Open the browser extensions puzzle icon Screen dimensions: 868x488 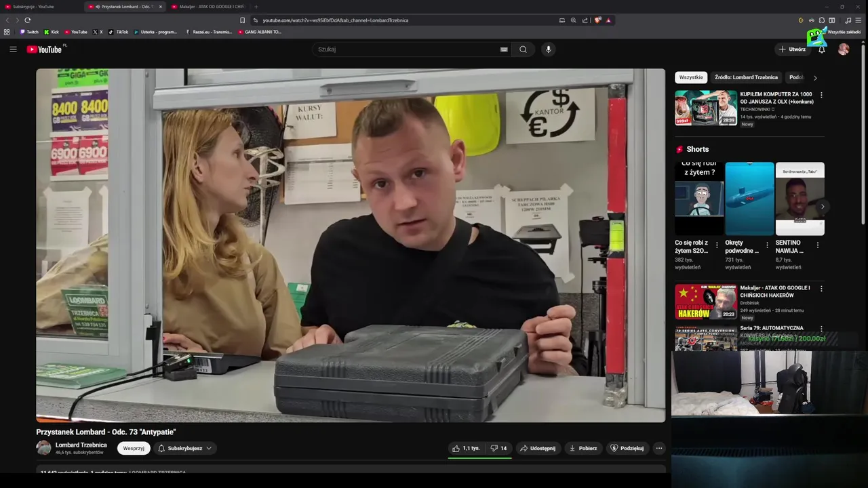[822, 20]
